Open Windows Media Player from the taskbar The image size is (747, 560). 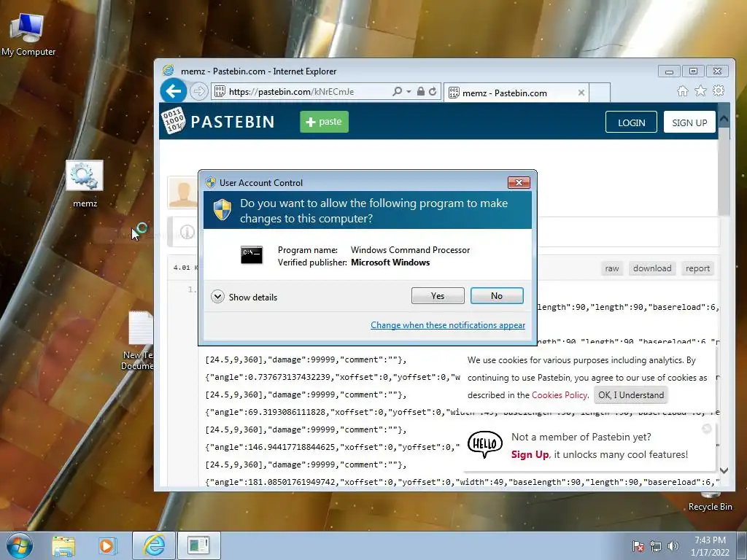coord(107,545)
